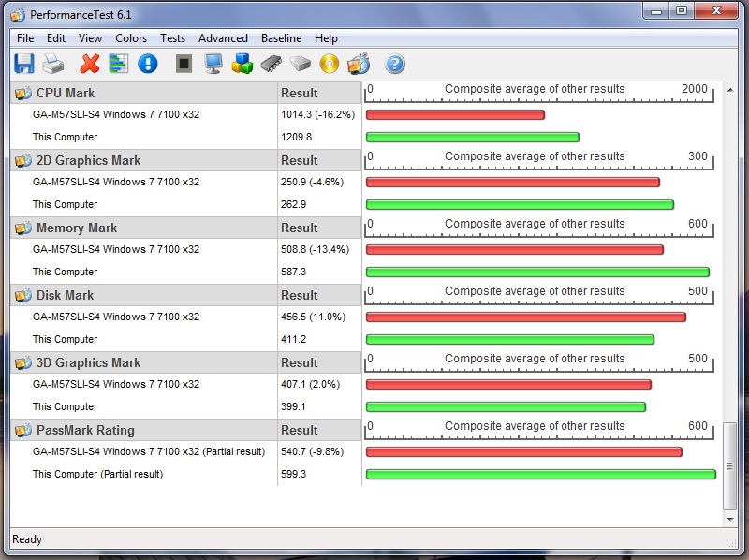The height and width of the screenshot is (560, 749).
Task: Click the hard disk test icon
Action: pos(301,64)
